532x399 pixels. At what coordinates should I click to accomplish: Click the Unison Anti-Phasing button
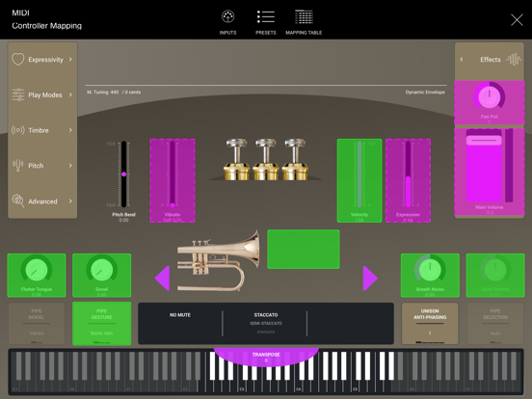click(430, 323)
